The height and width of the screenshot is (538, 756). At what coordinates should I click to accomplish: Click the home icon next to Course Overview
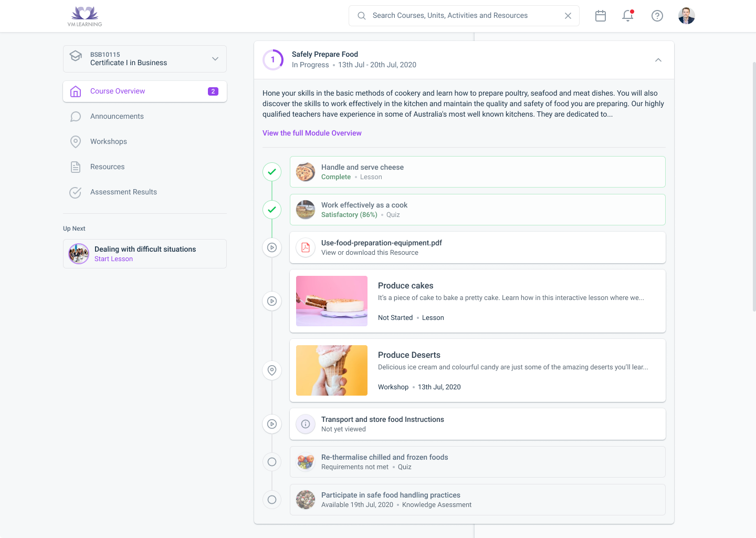point(76,91)
